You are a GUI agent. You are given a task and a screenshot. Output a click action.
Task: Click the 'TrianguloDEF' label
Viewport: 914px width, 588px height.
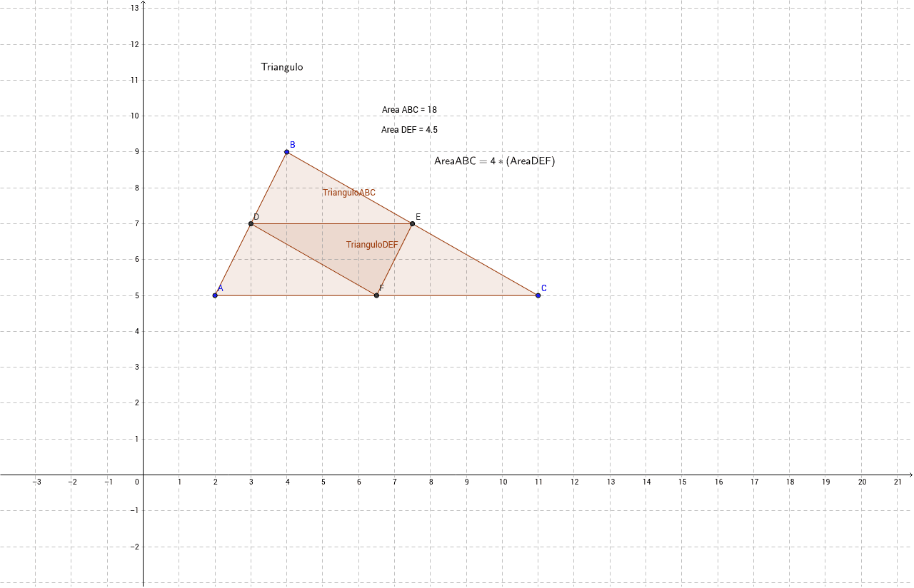click(x=372, y=245)
